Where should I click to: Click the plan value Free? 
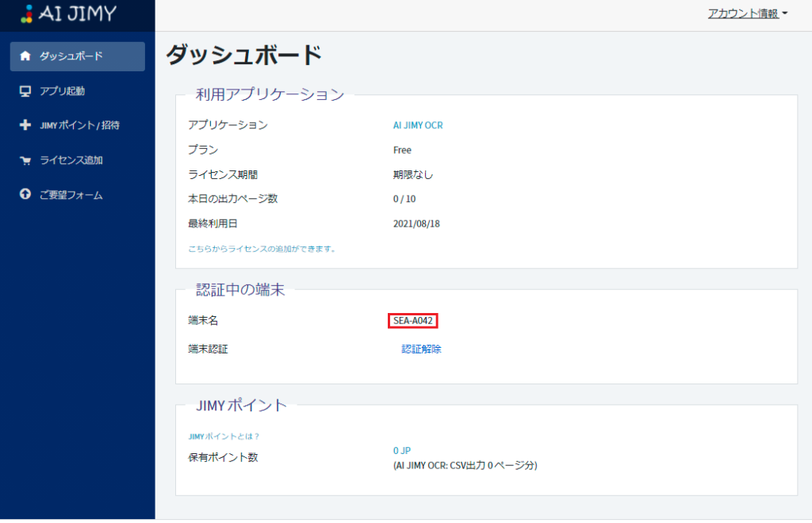point(402,150)
